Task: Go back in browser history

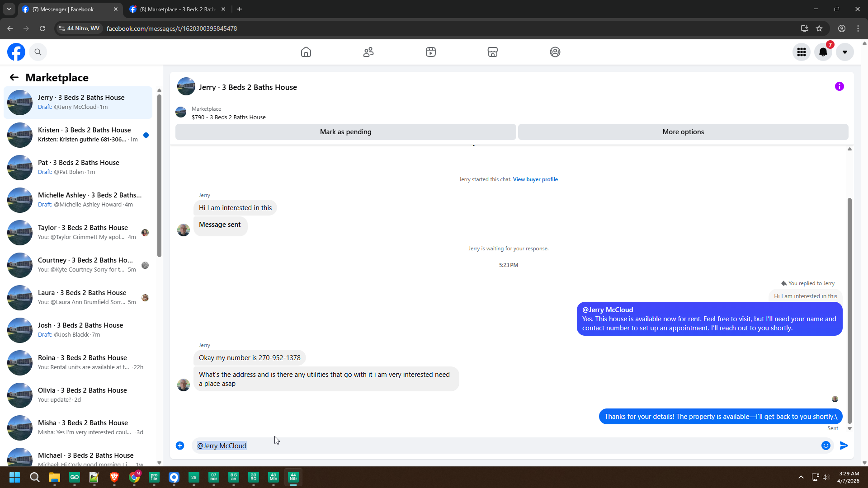Action: tap(10, 28)
